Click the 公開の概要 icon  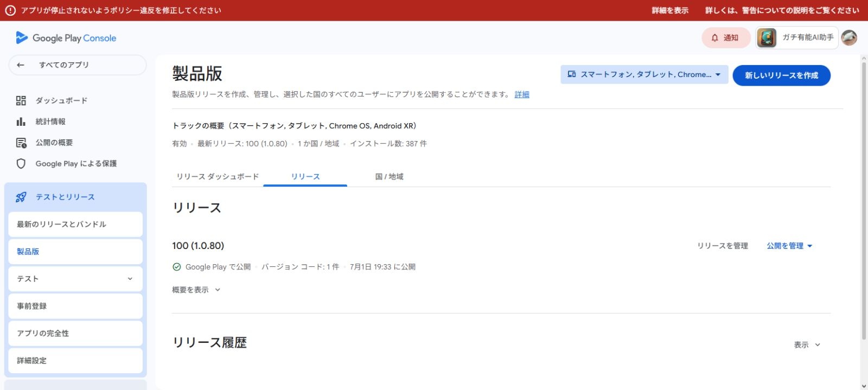pyautogui.click(x=21, y=143)
